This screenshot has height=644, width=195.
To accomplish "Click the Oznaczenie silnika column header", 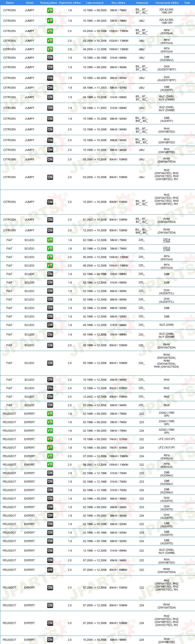I will pos(167,3).
